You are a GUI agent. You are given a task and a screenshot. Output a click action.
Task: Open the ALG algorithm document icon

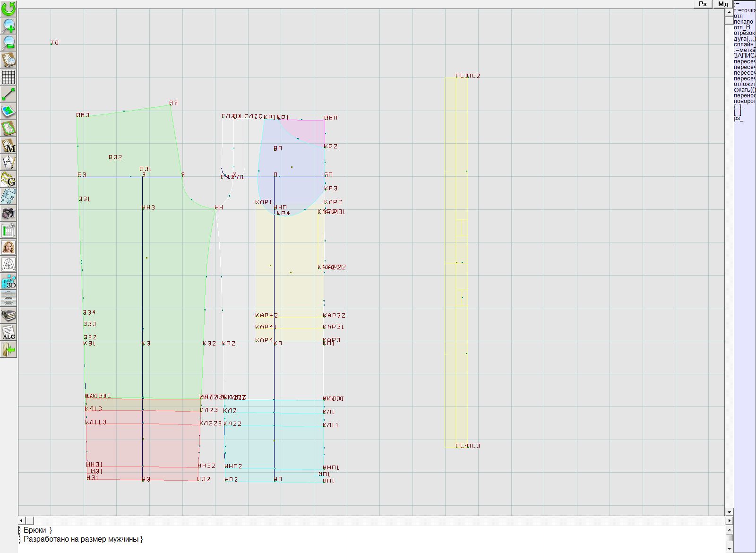(x=9, y=332)
